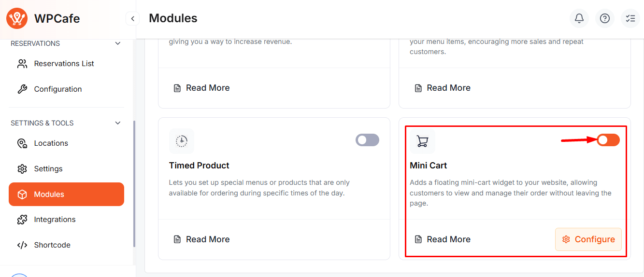Open the Settings menu item
The height and width of the screenshot is (277, 644).
[48, 169]
